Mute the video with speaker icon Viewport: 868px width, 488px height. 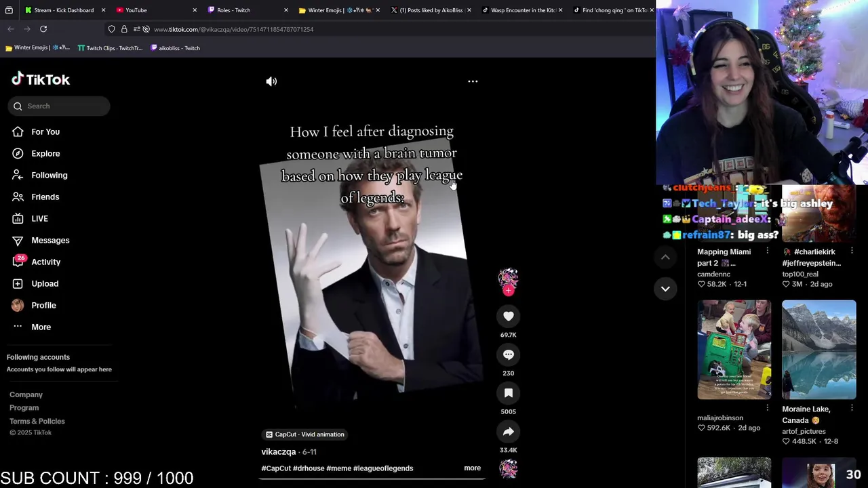pos(271,81)
